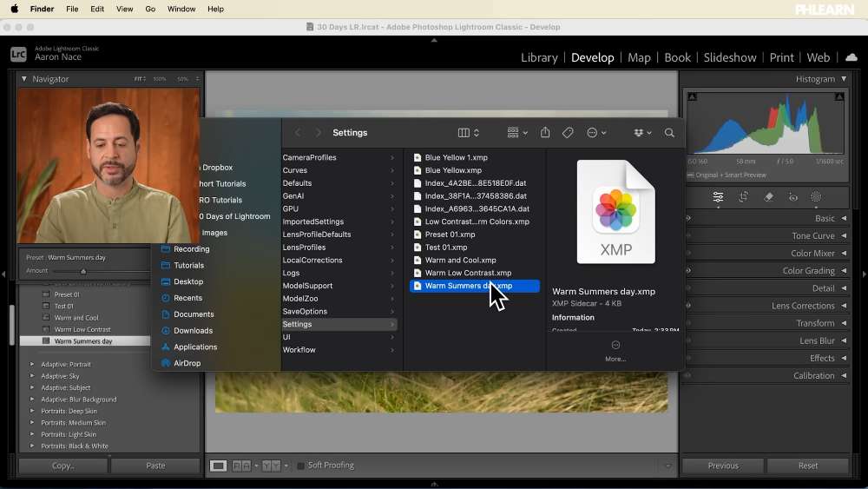Expand the Basic panel
Viewport: 868px width, 489px height.
[x=844, y=218]
